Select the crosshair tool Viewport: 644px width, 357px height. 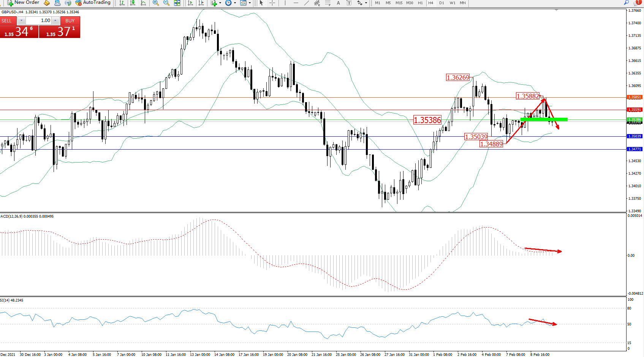[272, 3]
